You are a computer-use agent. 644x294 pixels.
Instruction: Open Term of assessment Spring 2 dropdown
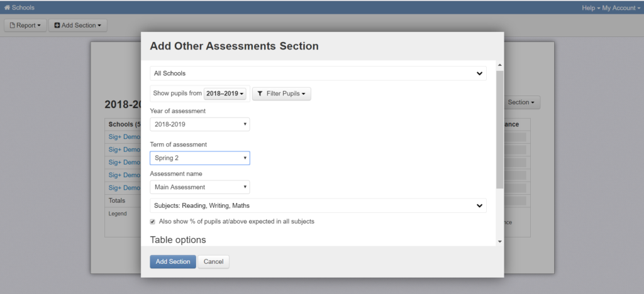point(199,158)
